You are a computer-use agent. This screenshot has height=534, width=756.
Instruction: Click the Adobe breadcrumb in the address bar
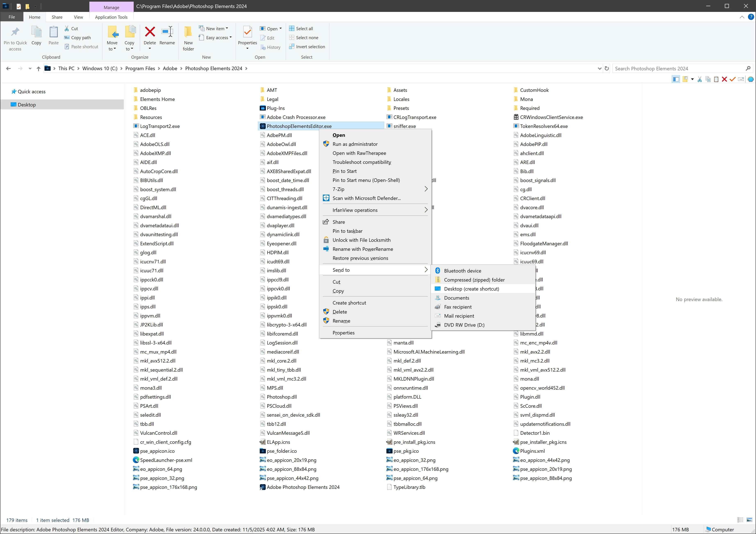coord(170,68)
